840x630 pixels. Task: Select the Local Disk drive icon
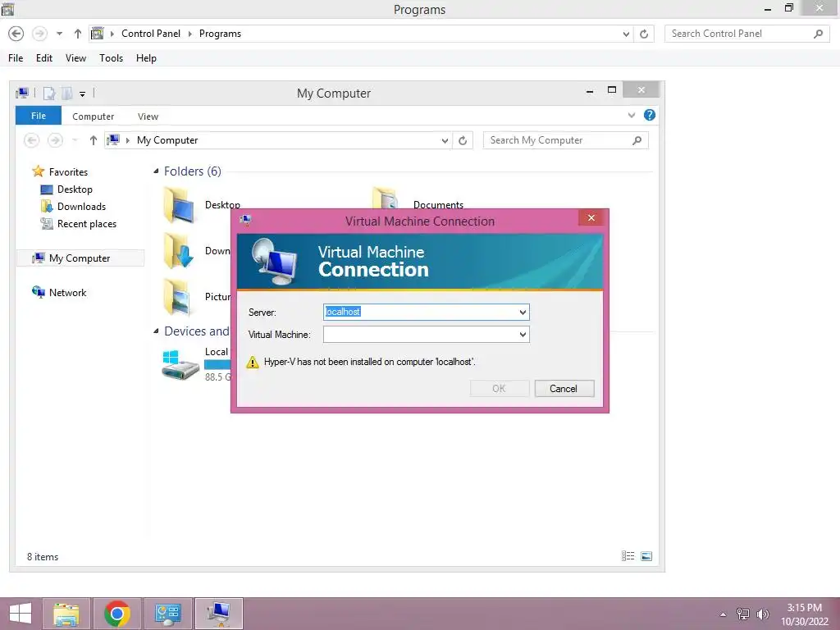[180, 364]
